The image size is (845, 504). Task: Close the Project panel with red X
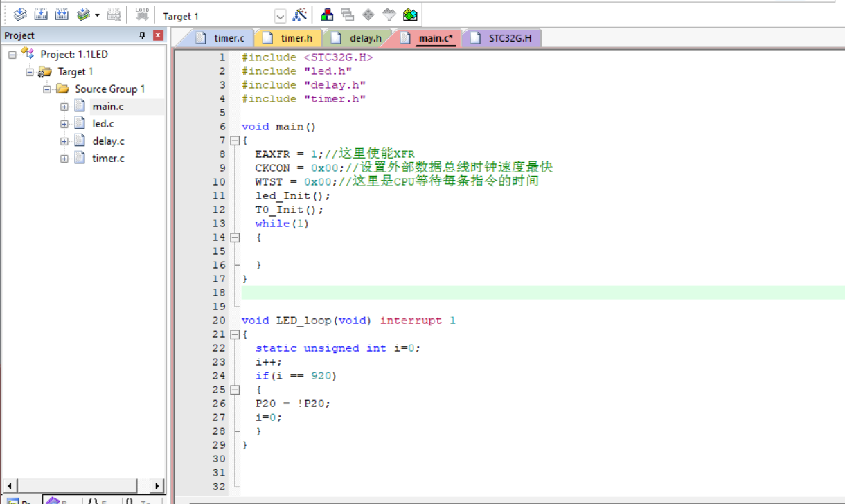coord(158,35)
